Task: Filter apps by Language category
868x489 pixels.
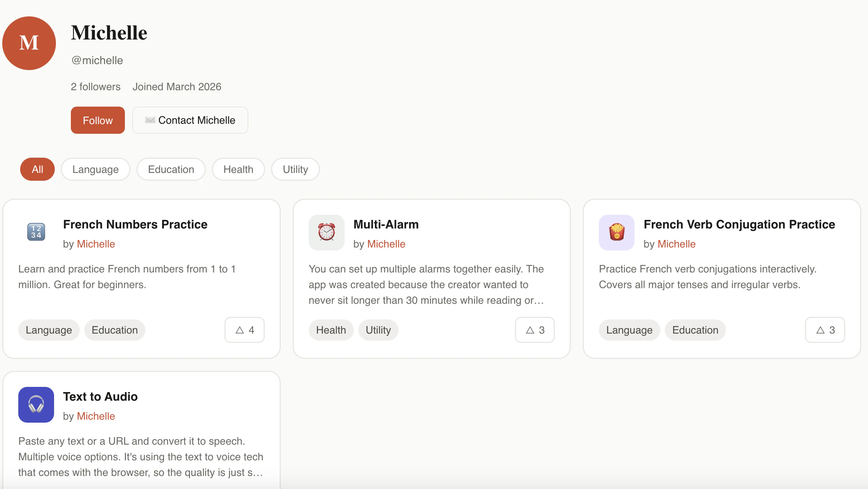Action: pos(95,169)
